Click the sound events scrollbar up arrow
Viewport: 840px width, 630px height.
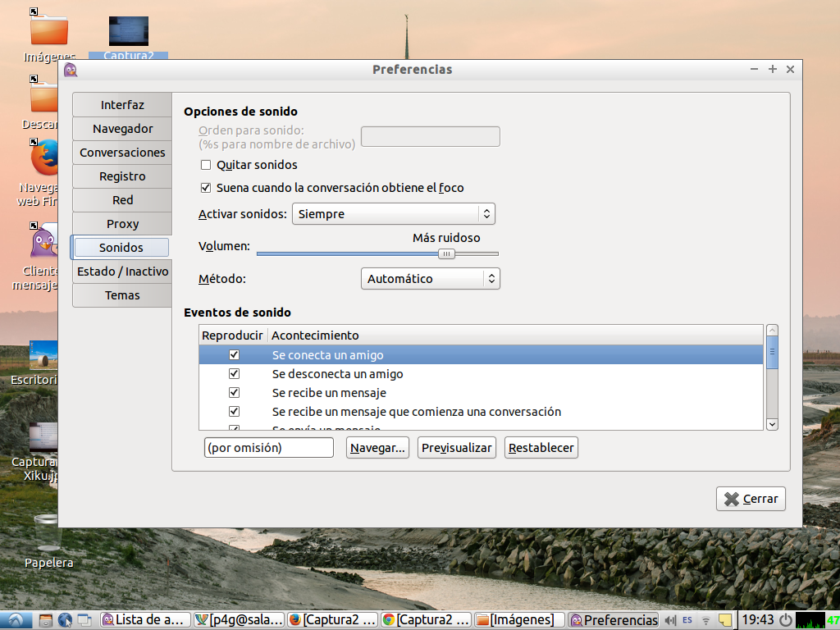pyautogui.click(x=772, y=330)
